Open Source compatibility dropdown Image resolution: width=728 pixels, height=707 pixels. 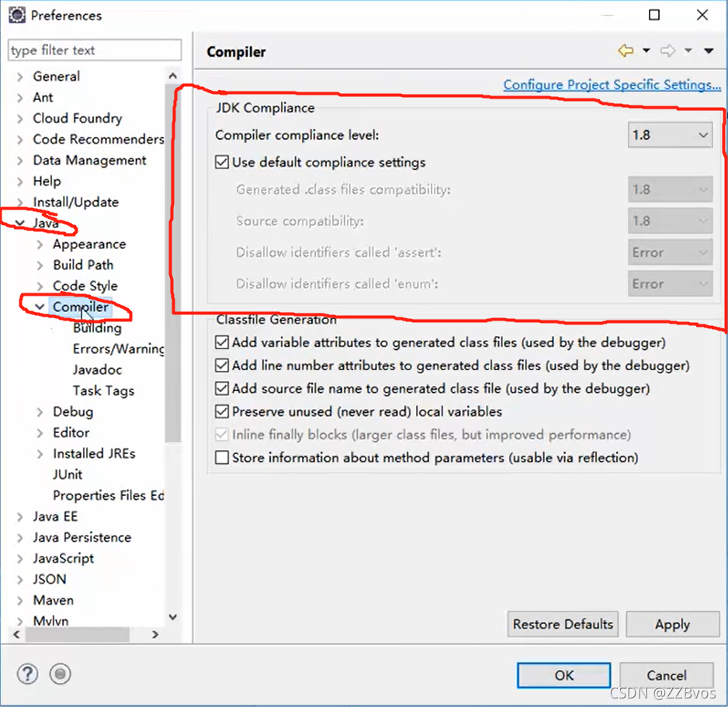pos(670,221)
